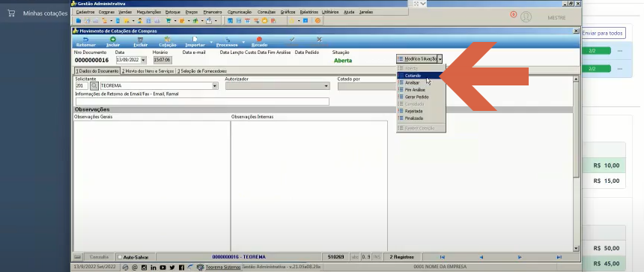Enable the Auto-Salvar checkbox
644x272 pixels.
pyautogui.click(x=120, y=257)
